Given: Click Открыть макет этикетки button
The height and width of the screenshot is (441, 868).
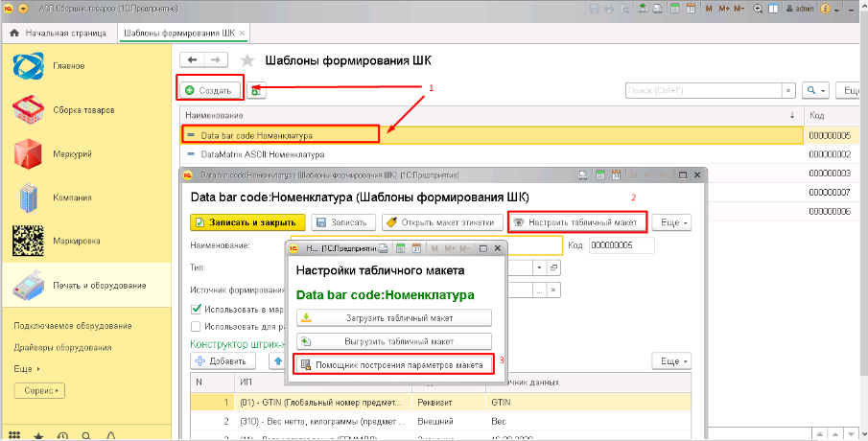Looking at the screenshot, I should (x=442, y=222).
